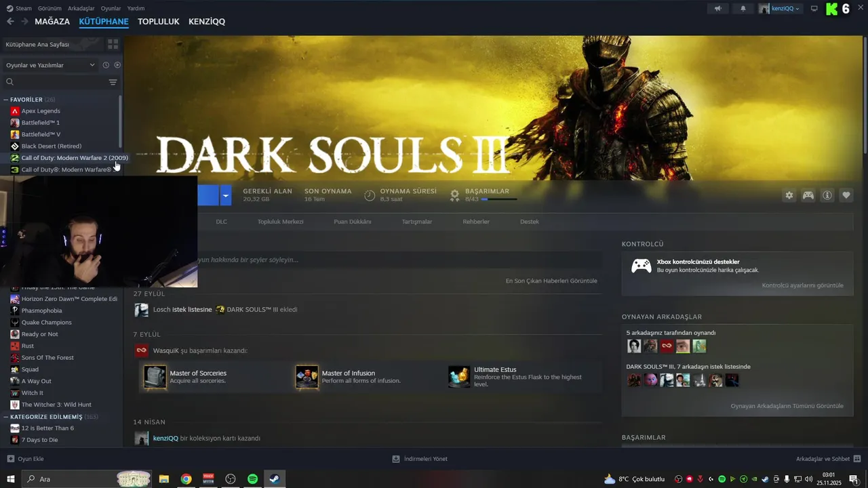Open advanced filter options in library search
This screenshot has width=868, height=488.
click(x=113, y=82)
